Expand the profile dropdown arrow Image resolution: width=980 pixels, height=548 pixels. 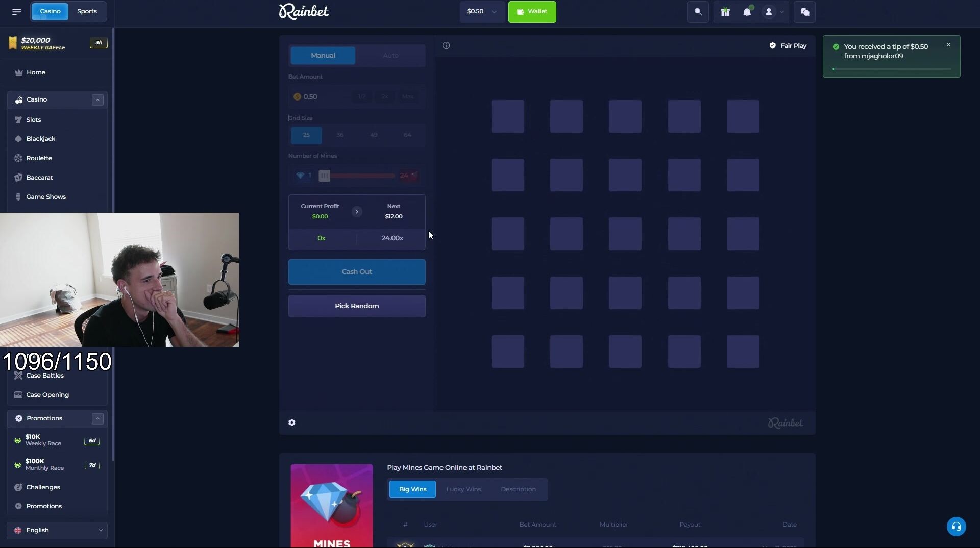coord(781,12)
